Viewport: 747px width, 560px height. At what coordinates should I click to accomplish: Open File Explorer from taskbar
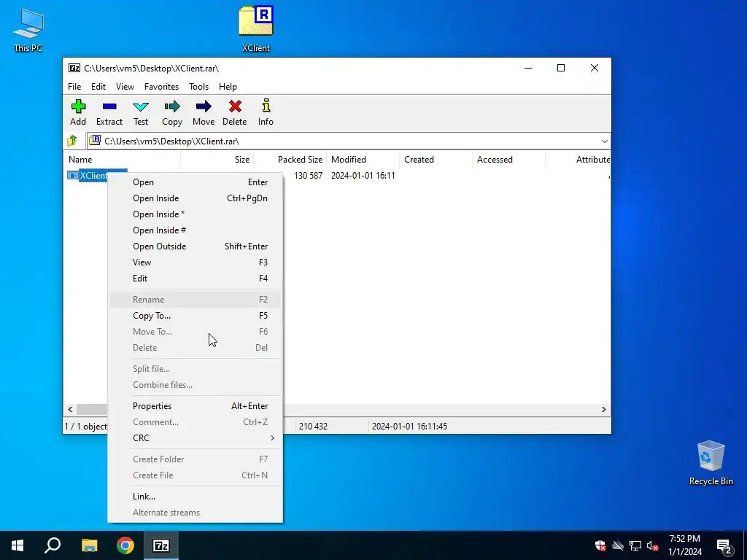click(x=89, y=545)
